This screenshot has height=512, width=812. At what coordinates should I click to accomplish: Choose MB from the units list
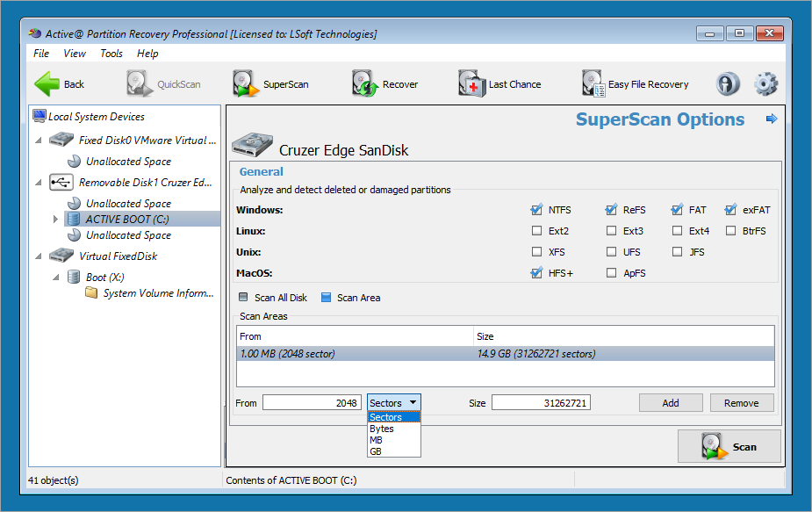(x=394, y=440)
